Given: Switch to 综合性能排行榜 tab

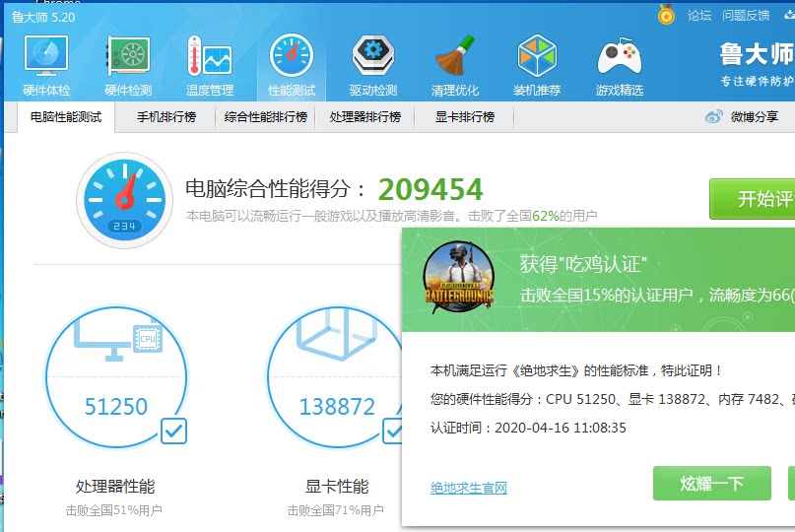Looking at the screenshot, I should click(266, 117).
